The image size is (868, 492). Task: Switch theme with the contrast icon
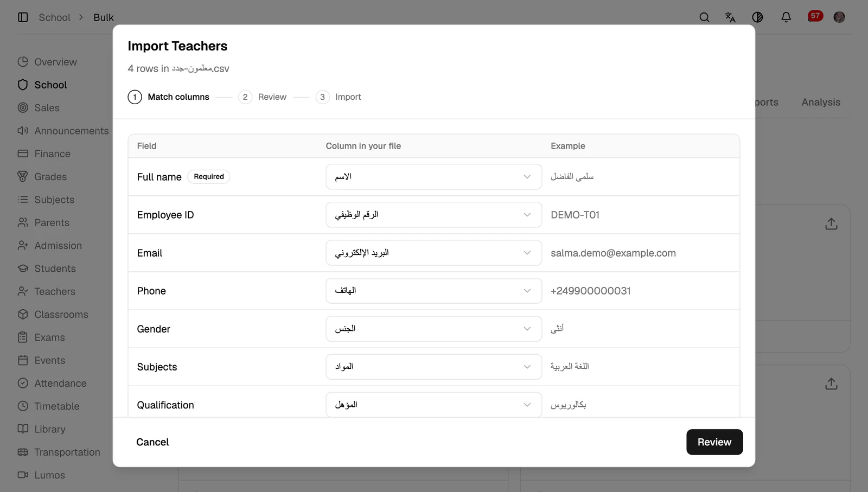click(x=758, y=17)
